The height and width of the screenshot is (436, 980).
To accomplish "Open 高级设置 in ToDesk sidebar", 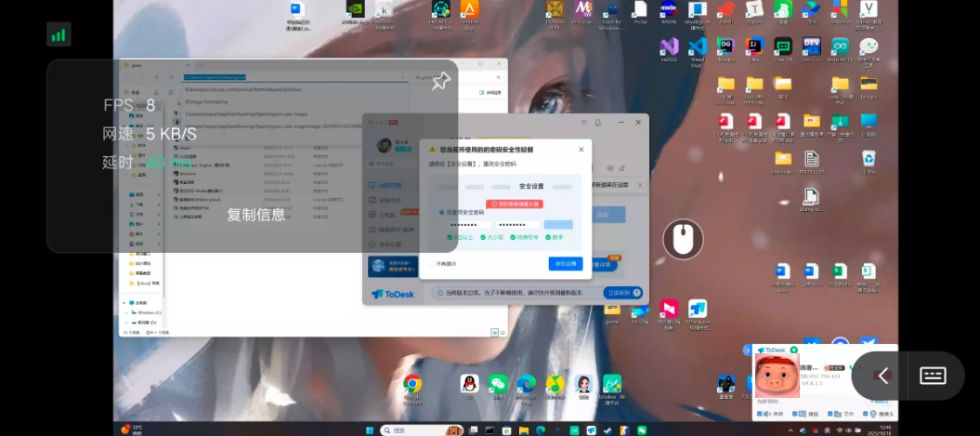I will [391, 244].
